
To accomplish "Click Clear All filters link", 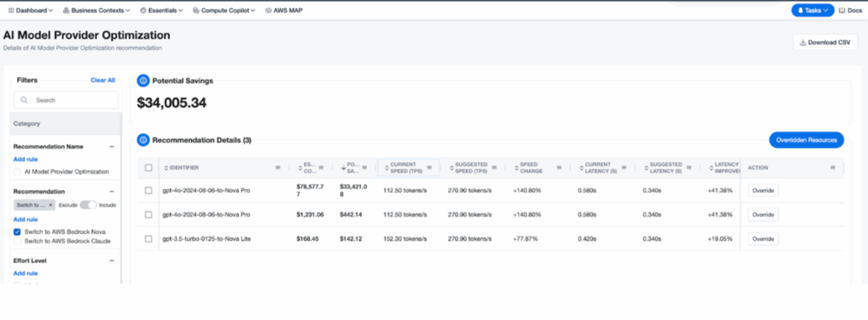I will [103, 80].
